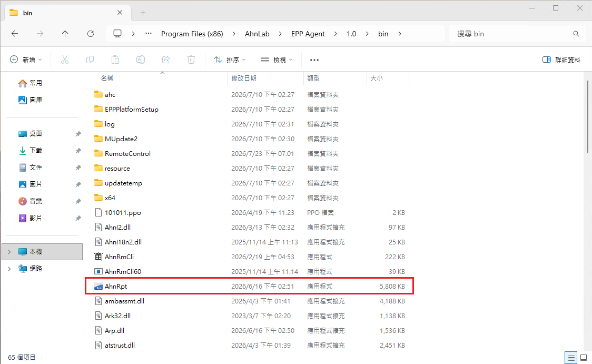This screenshot has height=364, width=592.
Task: Click the forward navigation arrow
Action: (40, 34)
